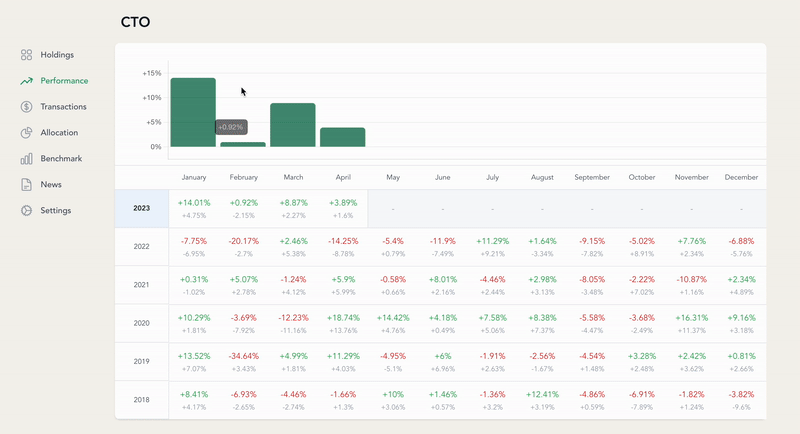Click the October column header
The image size is (800, 434).
[x=642, y=177]
